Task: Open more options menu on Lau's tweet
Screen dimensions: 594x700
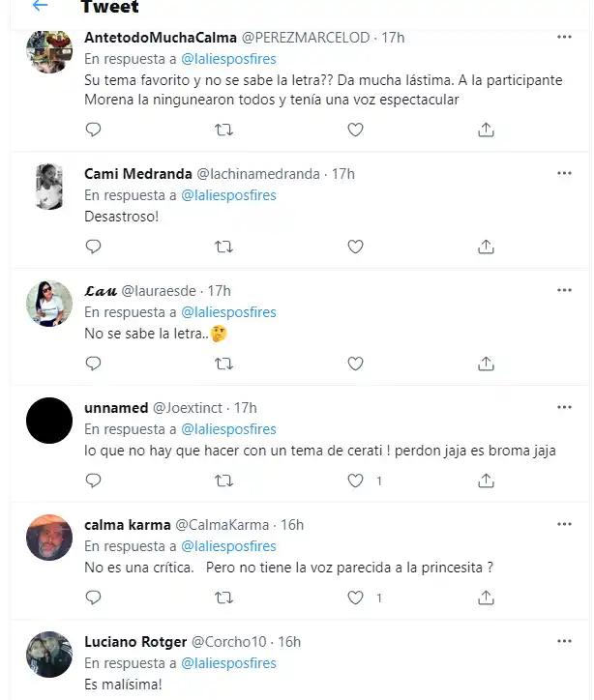Action: (x=564, y=290)
